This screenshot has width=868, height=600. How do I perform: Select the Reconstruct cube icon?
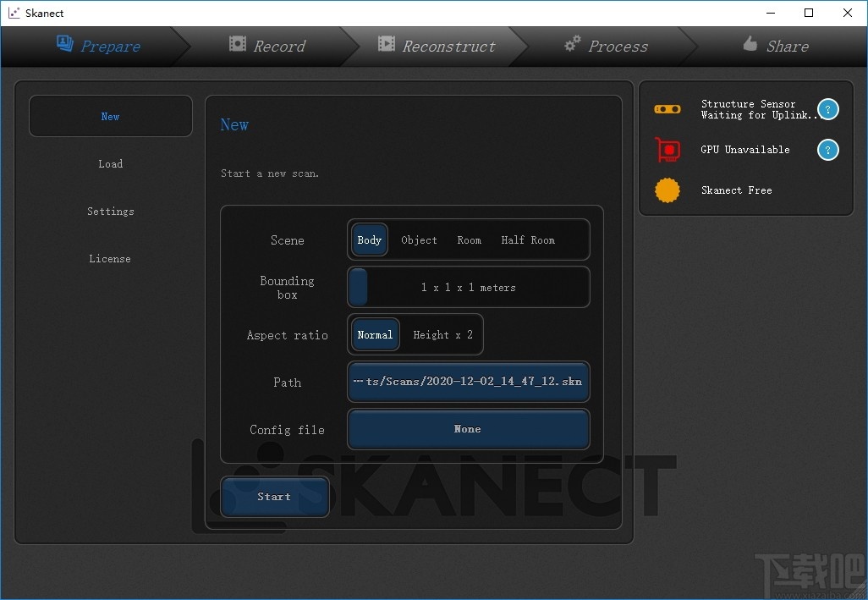click(x=386, y=47)
